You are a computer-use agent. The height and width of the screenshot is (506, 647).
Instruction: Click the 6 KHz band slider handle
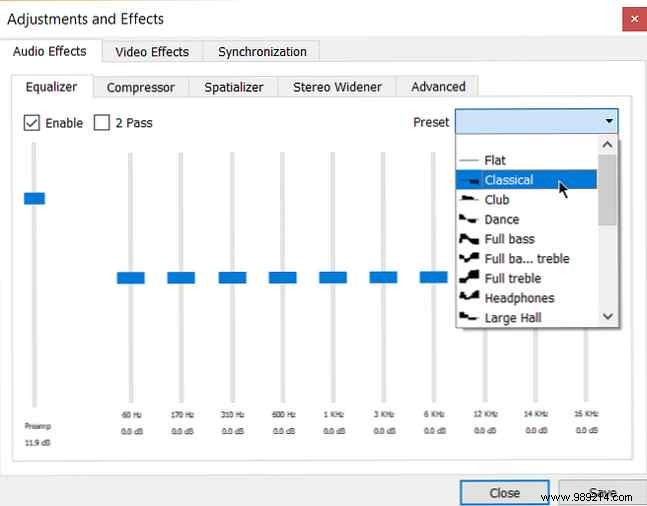click(434, 277)
